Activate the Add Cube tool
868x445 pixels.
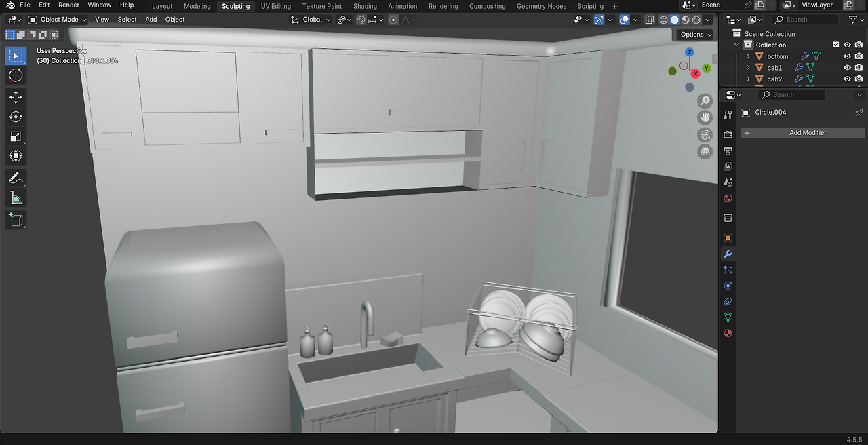coord(16,220)
